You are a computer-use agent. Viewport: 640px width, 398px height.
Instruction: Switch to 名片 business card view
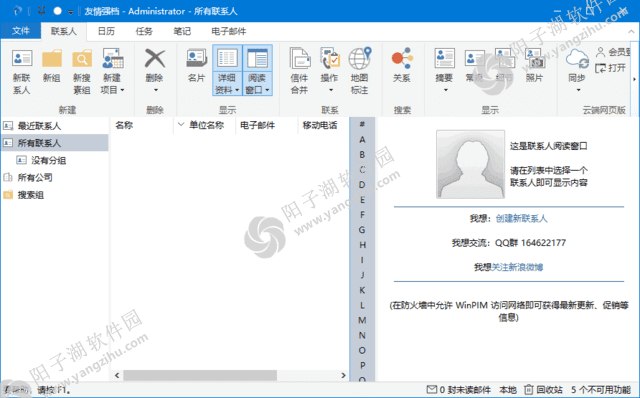click(196, 66)
